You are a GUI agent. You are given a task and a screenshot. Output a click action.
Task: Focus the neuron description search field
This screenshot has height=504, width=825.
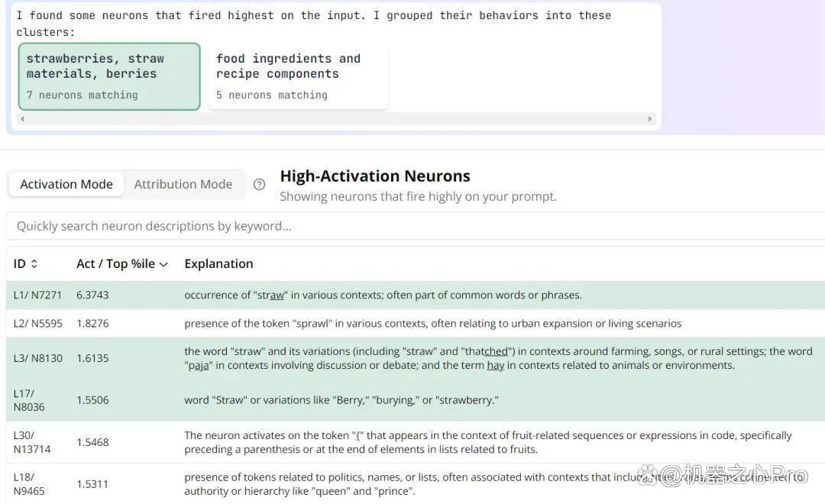click(x=416, y=226)
